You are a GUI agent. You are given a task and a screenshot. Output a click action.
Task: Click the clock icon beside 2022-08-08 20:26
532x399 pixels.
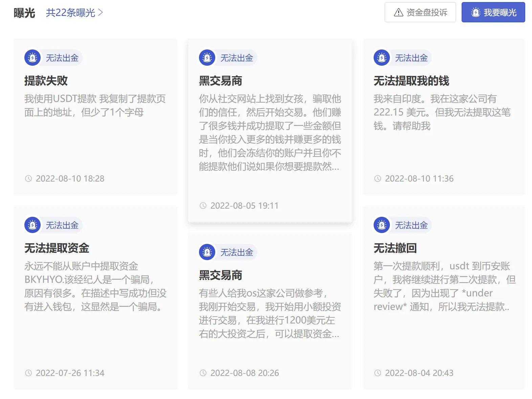coord(203,373)
